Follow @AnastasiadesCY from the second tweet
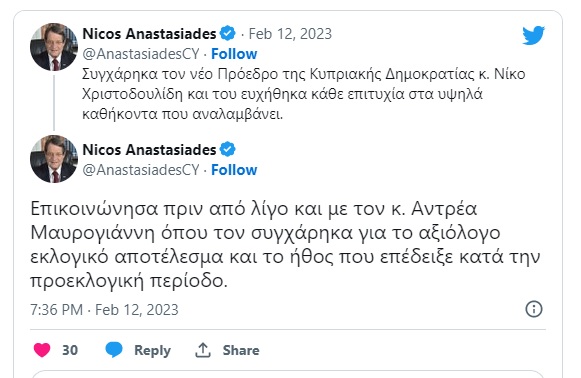581x378 pixels. coord(234,170)
